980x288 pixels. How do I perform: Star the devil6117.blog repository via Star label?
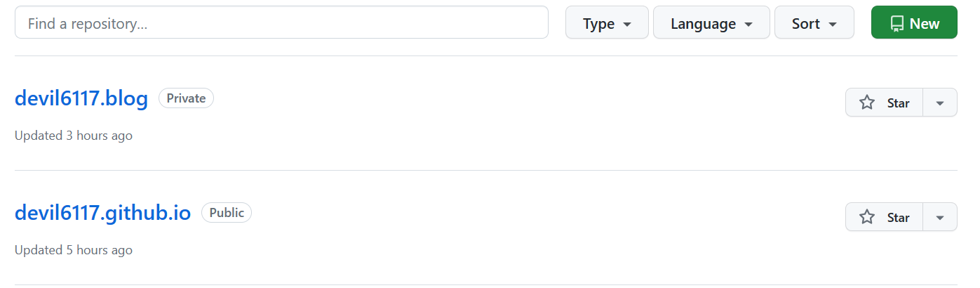coord(898,103)
